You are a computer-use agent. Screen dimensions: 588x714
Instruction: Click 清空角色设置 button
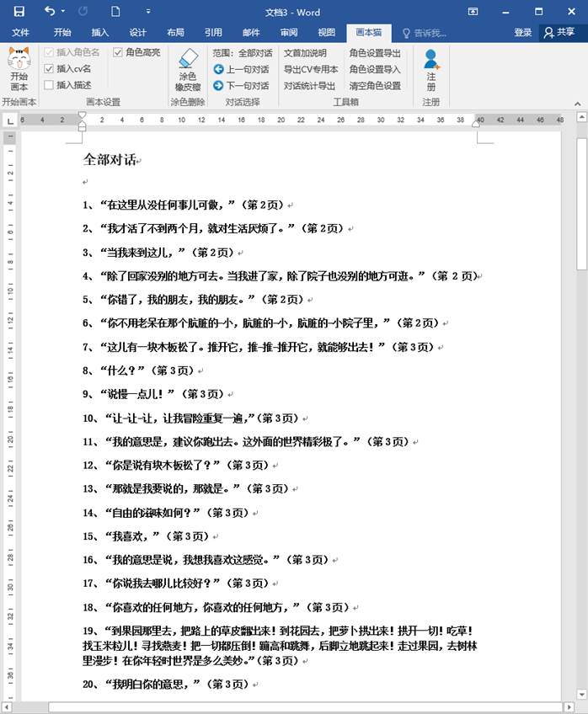pyautogui.click(x=375, y=86)
